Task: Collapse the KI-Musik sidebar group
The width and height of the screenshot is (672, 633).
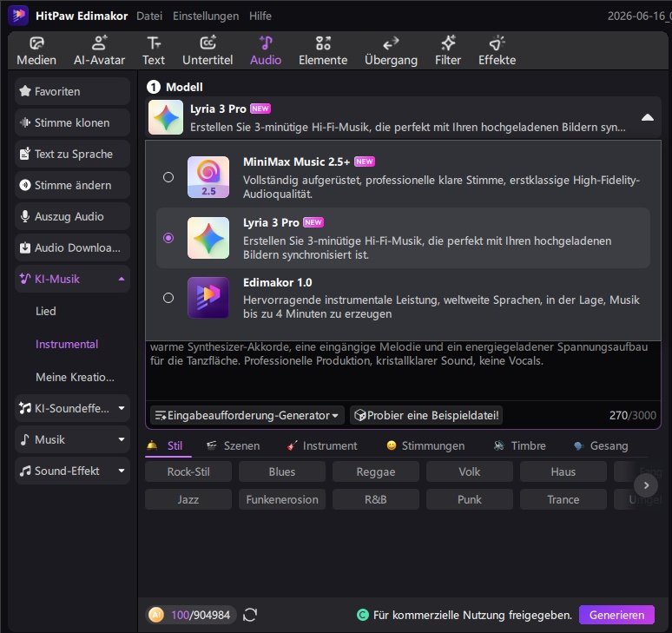Action: tap(122, 279)
